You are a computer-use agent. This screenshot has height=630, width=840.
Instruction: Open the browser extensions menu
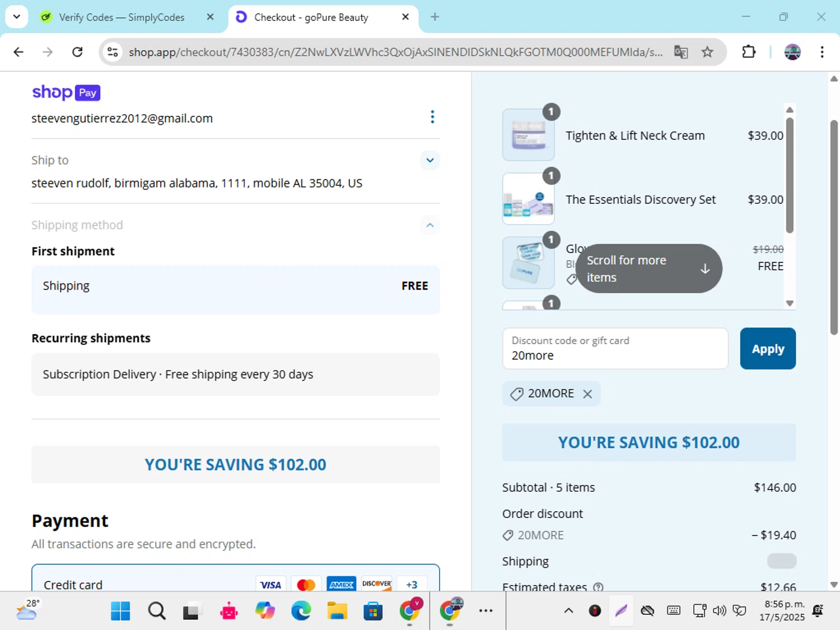point(749,52)
